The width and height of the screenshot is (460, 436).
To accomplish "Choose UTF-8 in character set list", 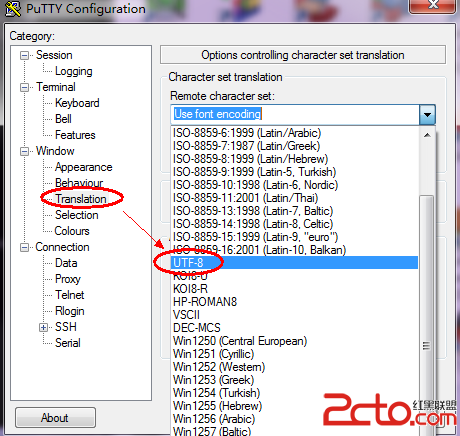I will 294,263.
